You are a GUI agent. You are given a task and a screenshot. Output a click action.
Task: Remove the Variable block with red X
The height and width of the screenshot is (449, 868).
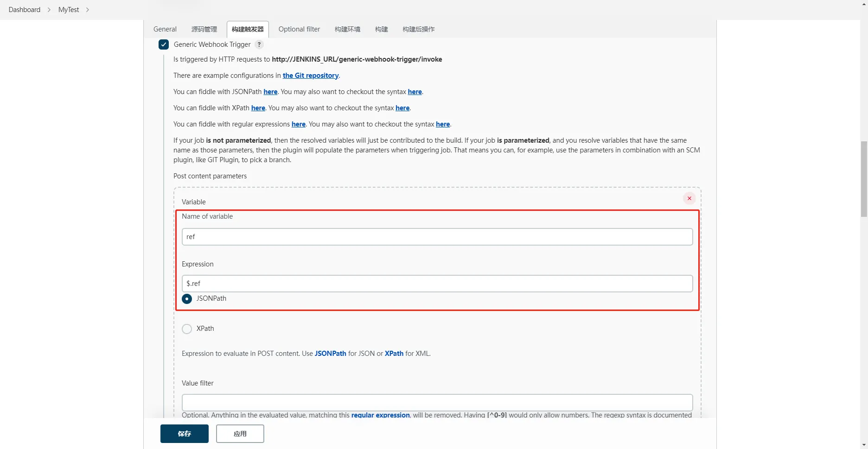689,198
